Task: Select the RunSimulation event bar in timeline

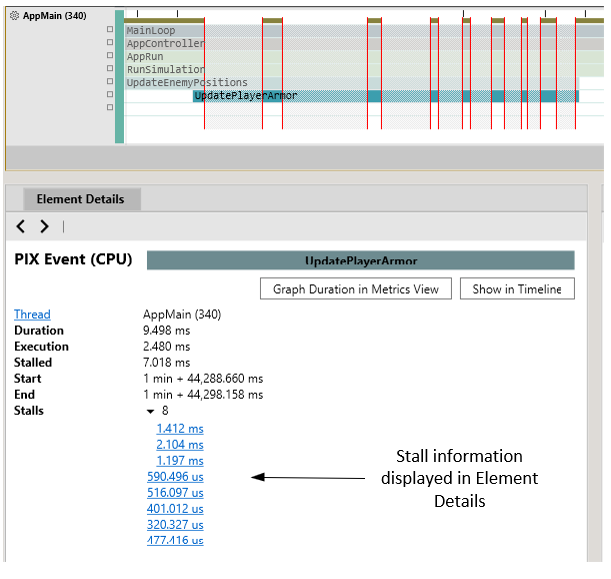Action: pyautogui.click(x=364, y=70)
